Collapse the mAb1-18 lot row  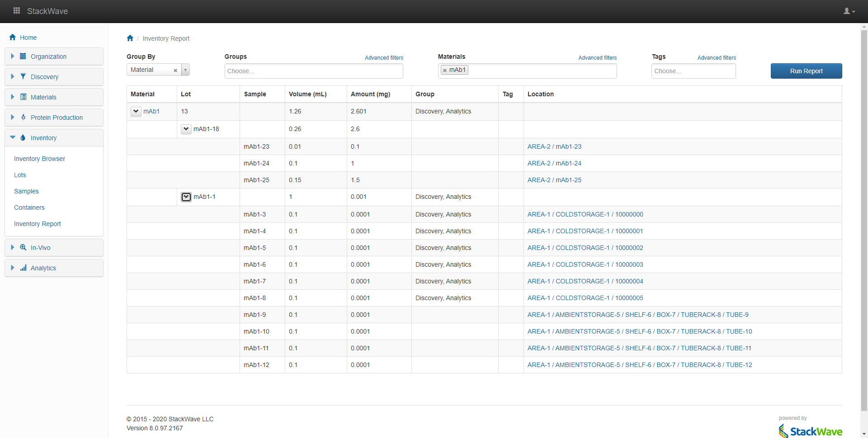point(186,129)
